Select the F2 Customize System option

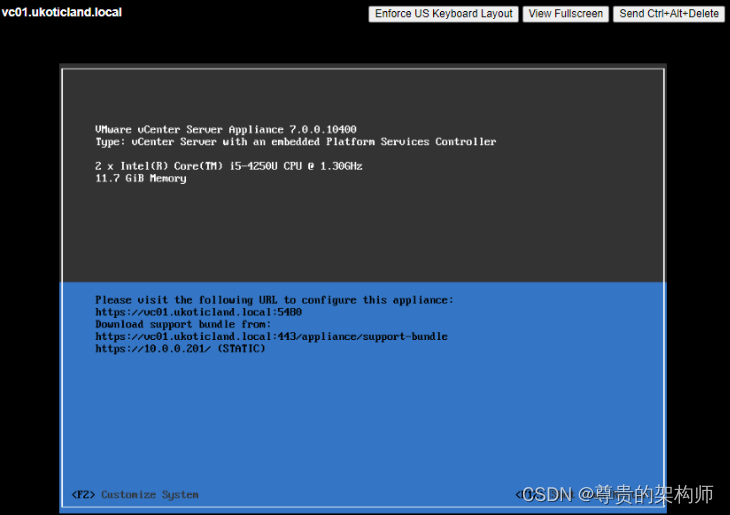(135, 495)
